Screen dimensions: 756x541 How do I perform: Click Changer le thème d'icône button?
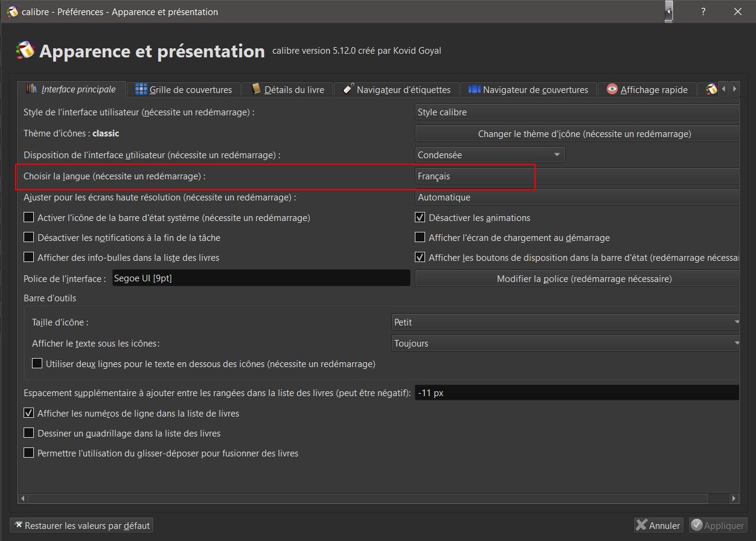coord(577,133)
